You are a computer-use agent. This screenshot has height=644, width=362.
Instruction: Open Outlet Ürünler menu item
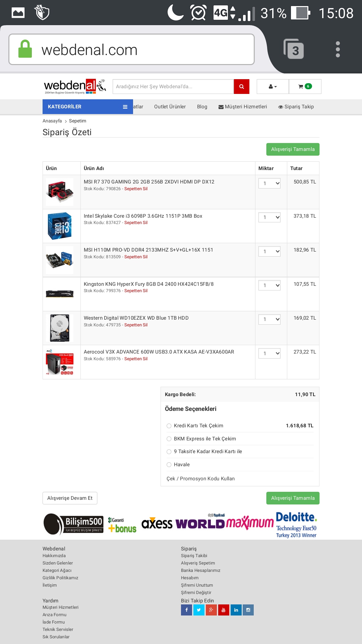(x=170, y=107)
